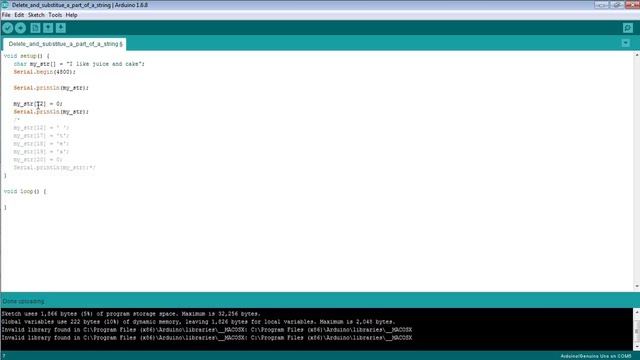Screen dimensions: 640x360
Task: Open the Tools menu
Action: click(x=55, y=15)
